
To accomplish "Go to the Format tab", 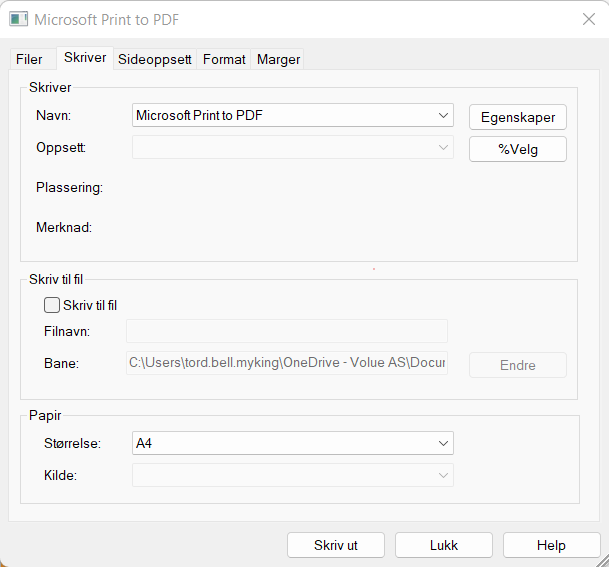I will pos(224,59).
